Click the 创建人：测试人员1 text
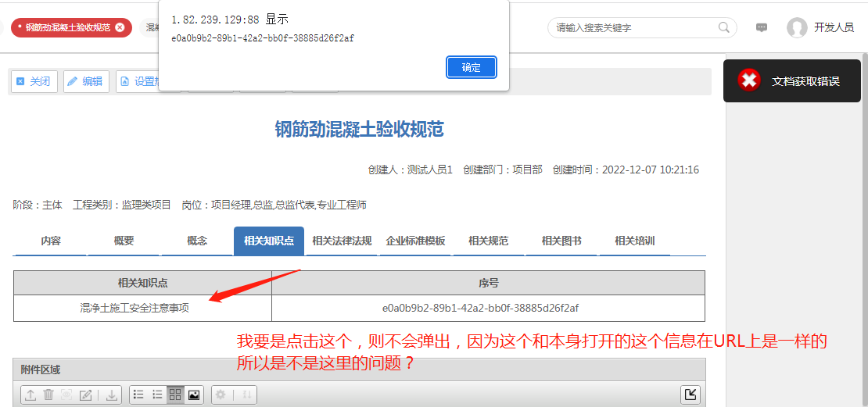Screen dimensions: 868x407 coord(411,170)
